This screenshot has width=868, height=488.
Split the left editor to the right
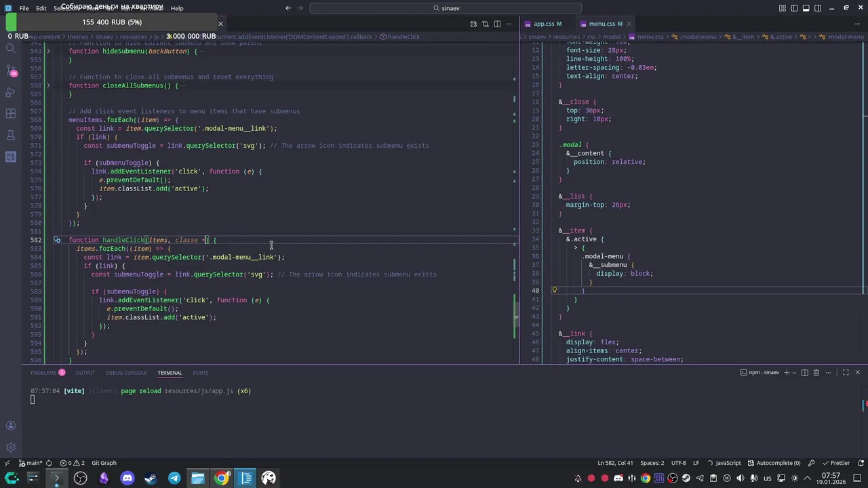coord(497,24)
